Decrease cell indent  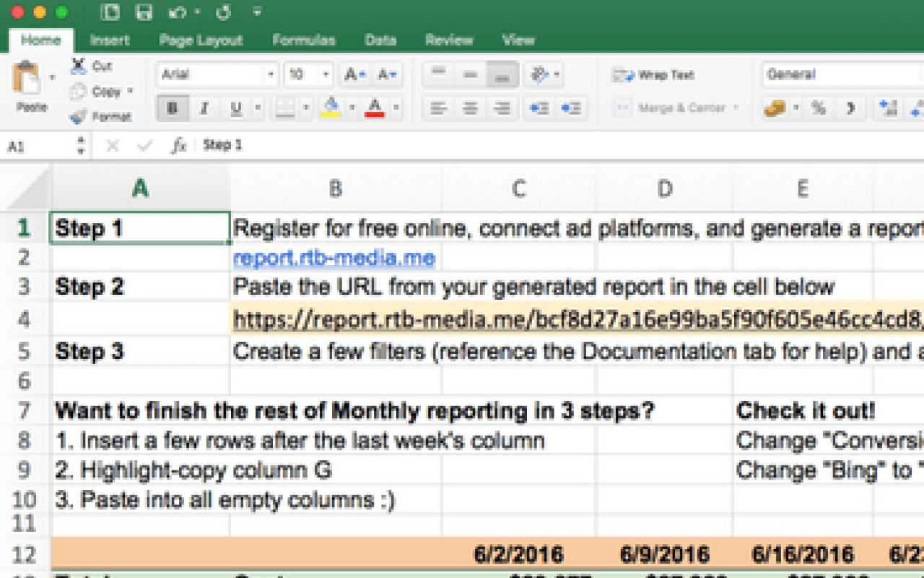(x=539, y=108)
